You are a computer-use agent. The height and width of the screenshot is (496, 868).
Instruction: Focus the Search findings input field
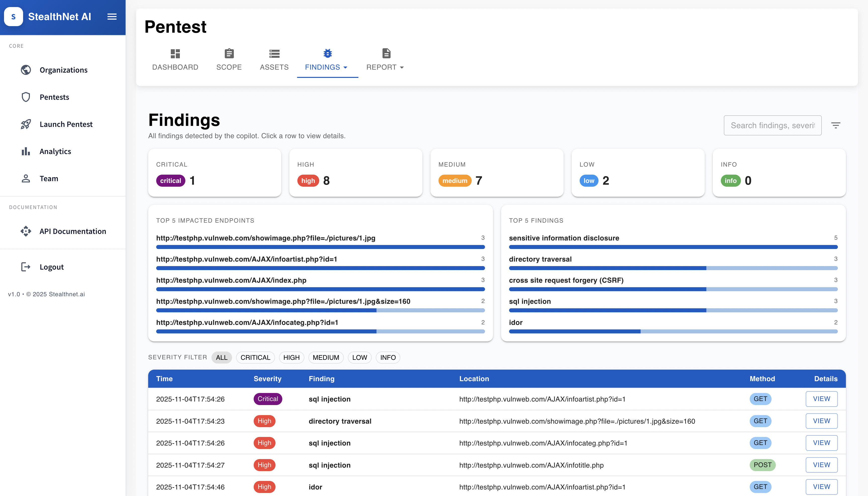772,125
